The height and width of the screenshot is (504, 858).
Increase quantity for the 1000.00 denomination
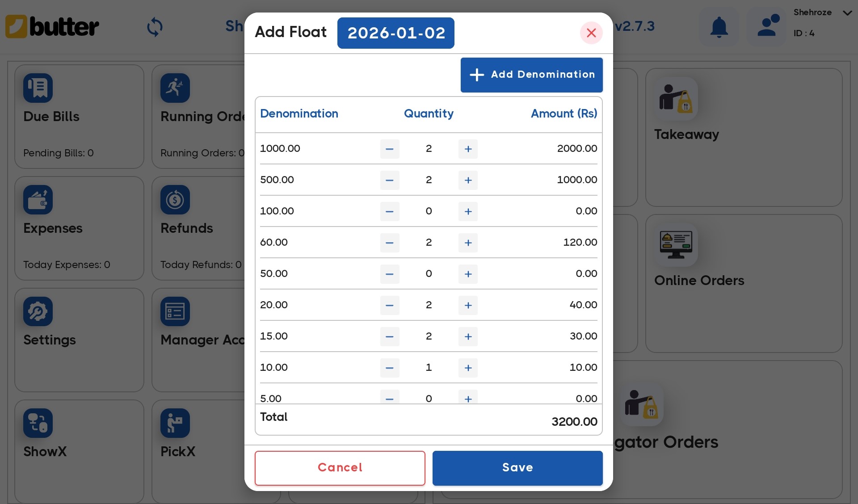[467, 149]
